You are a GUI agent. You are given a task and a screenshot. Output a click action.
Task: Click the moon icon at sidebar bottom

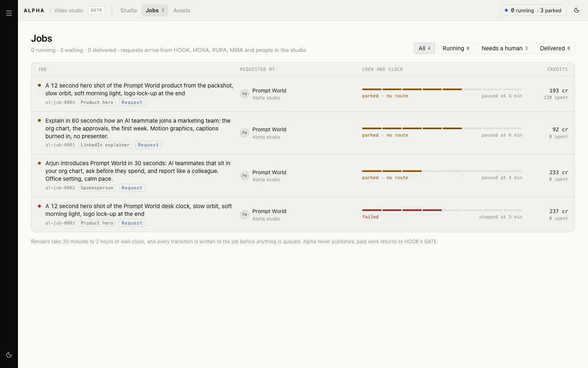click(x=9, y=355)
